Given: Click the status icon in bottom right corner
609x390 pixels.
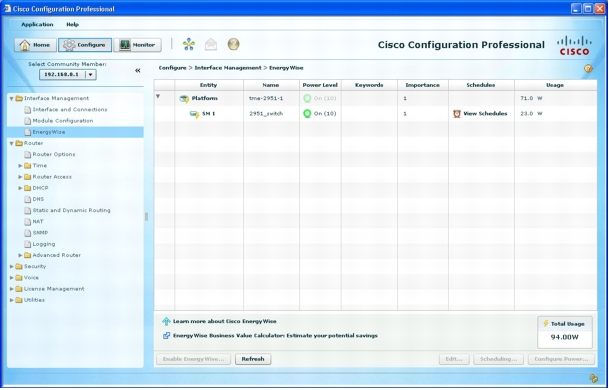Looking at the screenshot, I should point(593,378).
